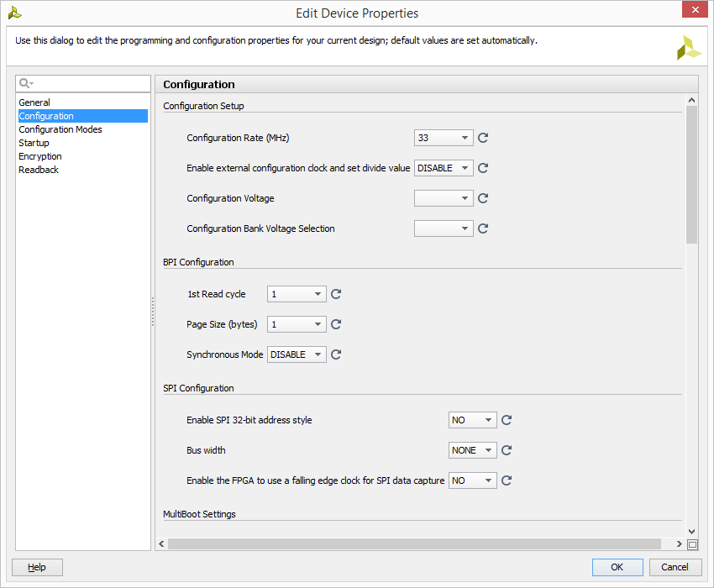The height and width of the screenshot is (588, 714).
Task: Select the Configuration Modes category
Action: 83,129
